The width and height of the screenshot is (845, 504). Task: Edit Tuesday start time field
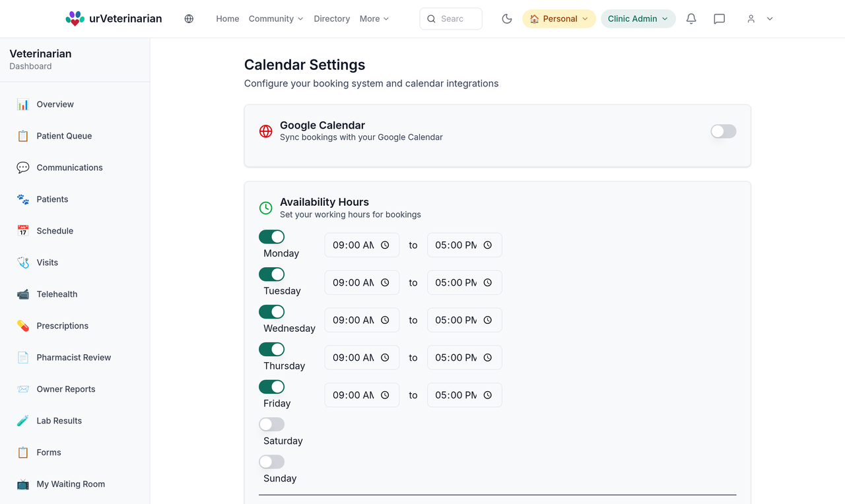pyautogui.click(x=362, y=282)
